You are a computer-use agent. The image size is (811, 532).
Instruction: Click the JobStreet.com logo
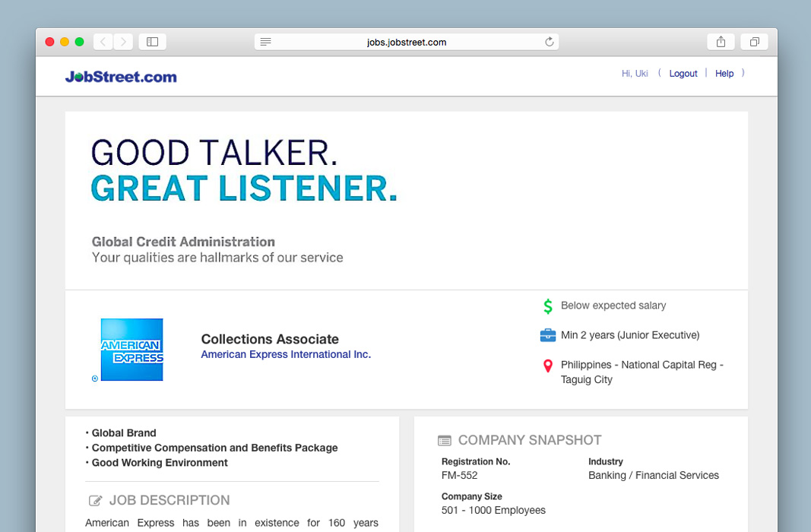tap(121, 77)
